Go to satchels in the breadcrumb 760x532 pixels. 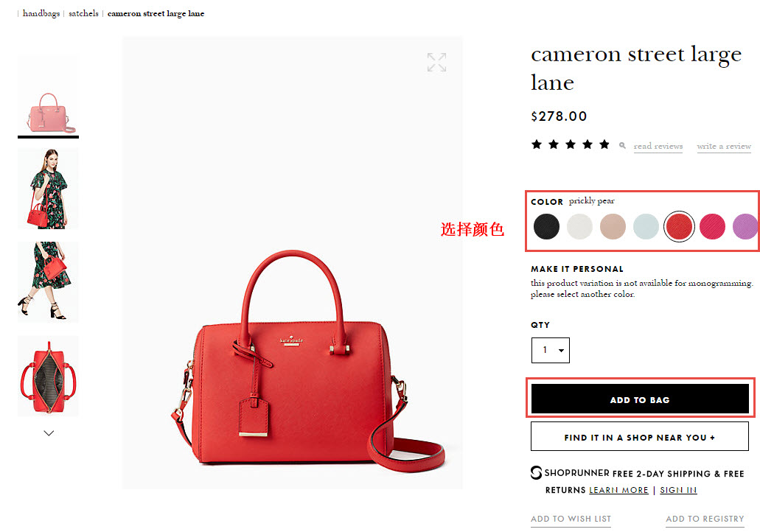pos(83,13)
